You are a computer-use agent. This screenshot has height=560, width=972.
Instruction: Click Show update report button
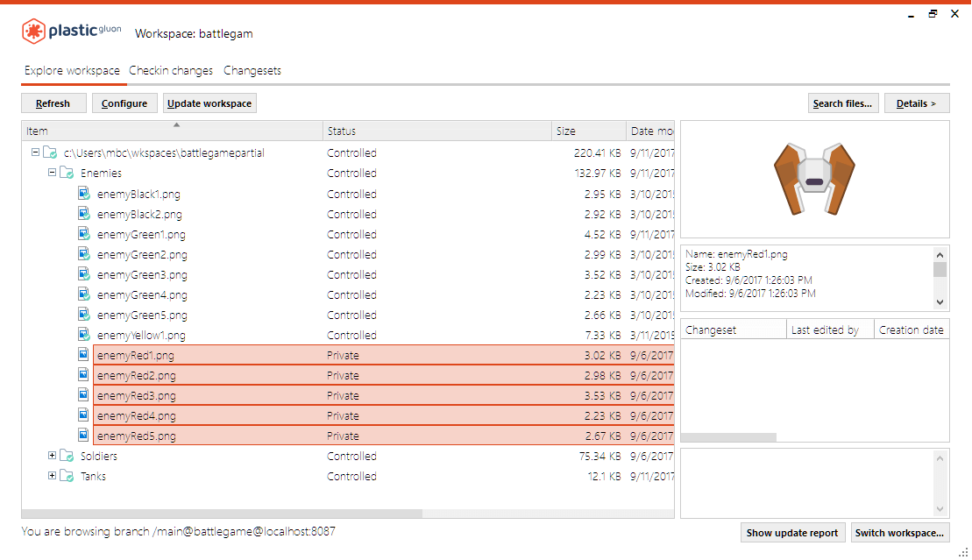coord(792,533)
